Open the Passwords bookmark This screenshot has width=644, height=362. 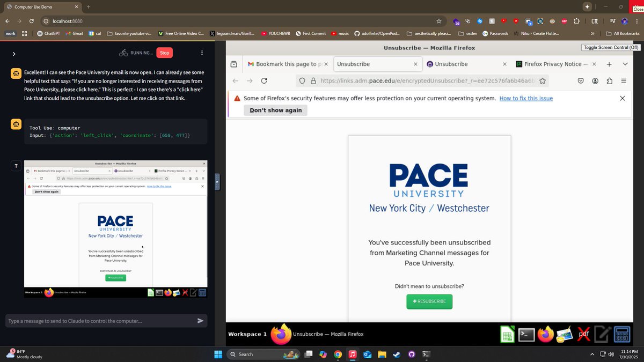(x=495, y=33)
